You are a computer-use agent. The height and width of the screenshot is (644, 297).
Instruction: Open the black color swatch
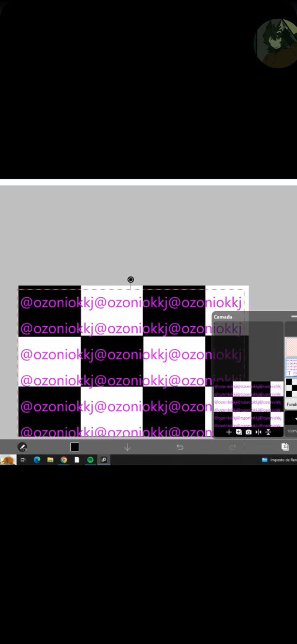tap(75, 447)
